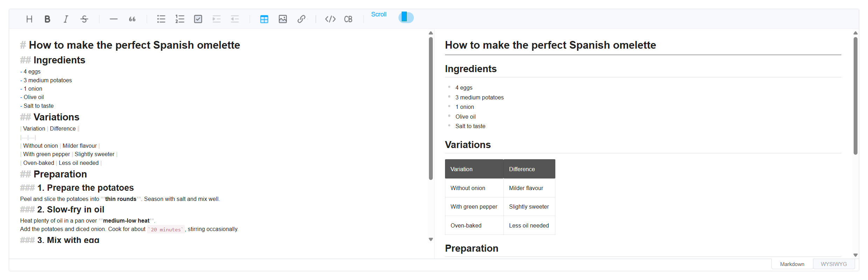Insert a hyperlink

point(301,19)
